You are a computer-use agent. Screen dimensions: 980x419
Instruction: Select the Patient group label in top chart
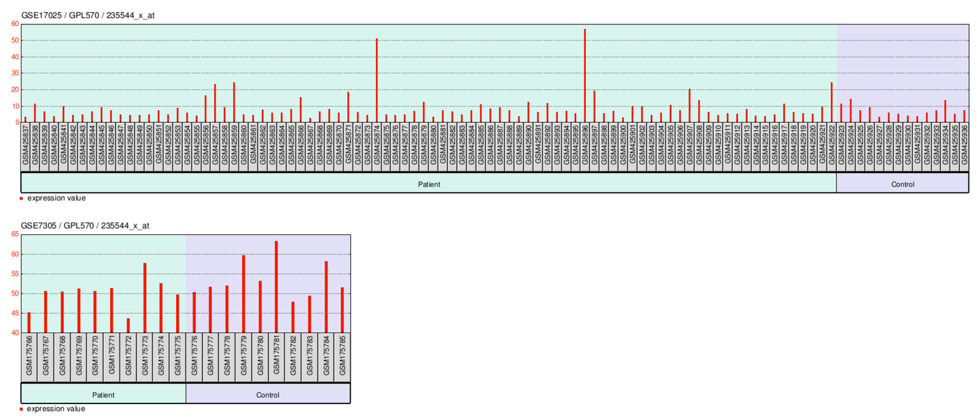click(x=429, y=184)
